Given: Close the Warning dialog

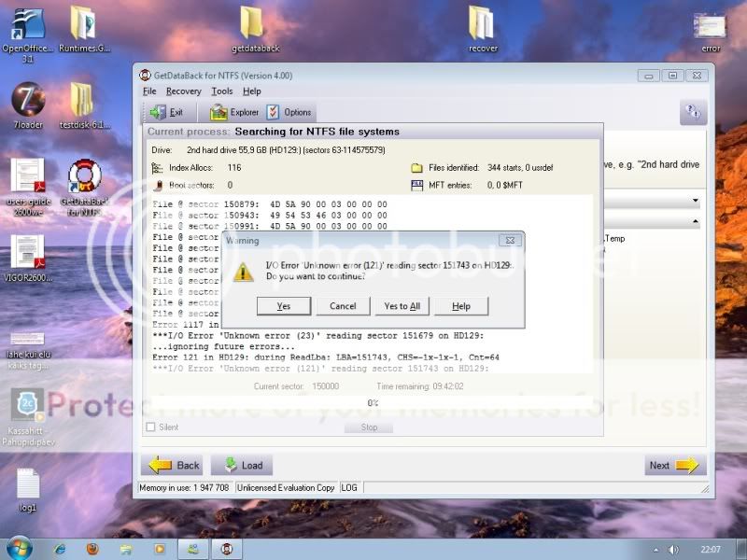Looking at the screenshot, I should point(509,241).
